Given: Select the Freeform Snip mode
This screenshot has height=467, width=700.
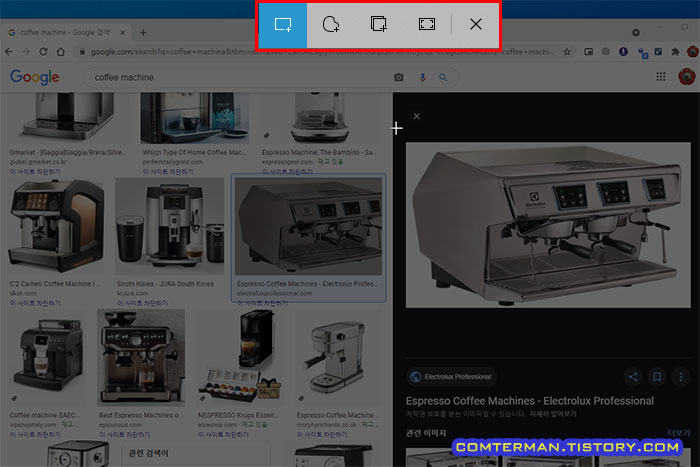Looking at the screenshot, I should (331, 25).
